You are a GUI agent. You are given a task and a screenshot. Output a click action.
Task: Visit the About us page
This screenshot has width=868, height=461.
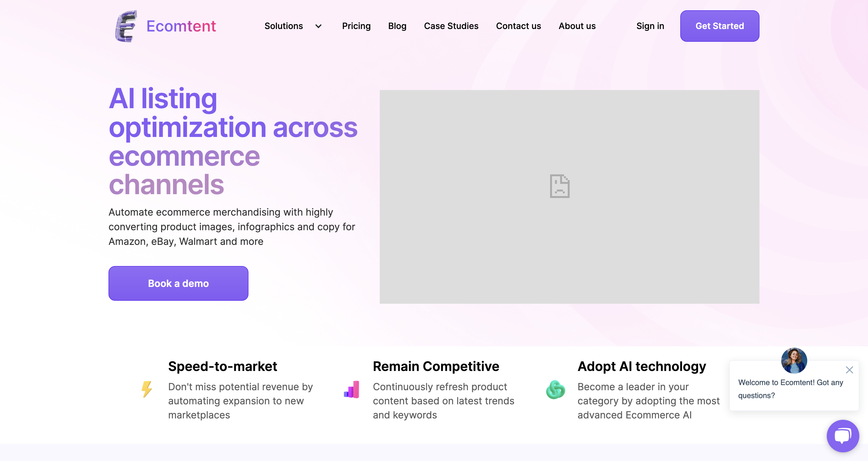click(x=577, y=26)
